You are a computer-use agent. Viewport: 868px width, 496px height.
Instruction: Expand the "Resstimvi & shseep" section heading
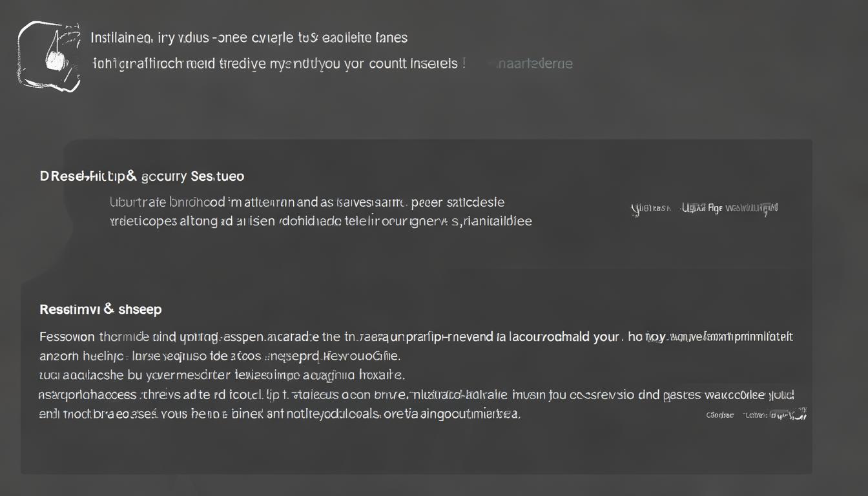coord(101,309)
